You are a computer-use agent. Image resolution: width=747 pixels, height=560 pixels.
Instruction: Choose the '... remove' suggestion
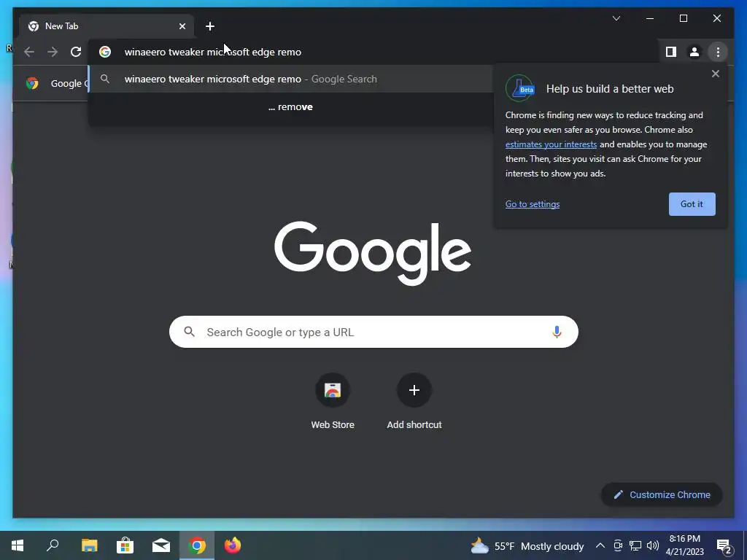click(x=290, y=107)
